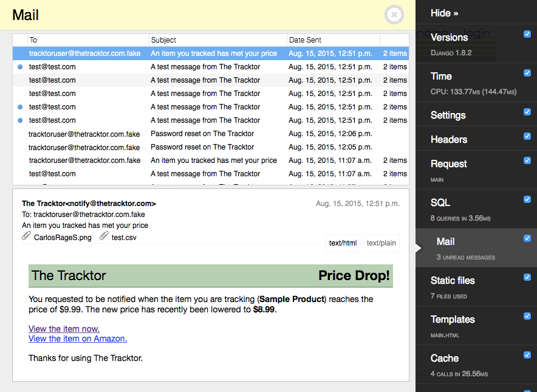This screenshot has width=537, height=392.
Task: Uncheck the Mail panel checkbox
Action: (527, 238)
